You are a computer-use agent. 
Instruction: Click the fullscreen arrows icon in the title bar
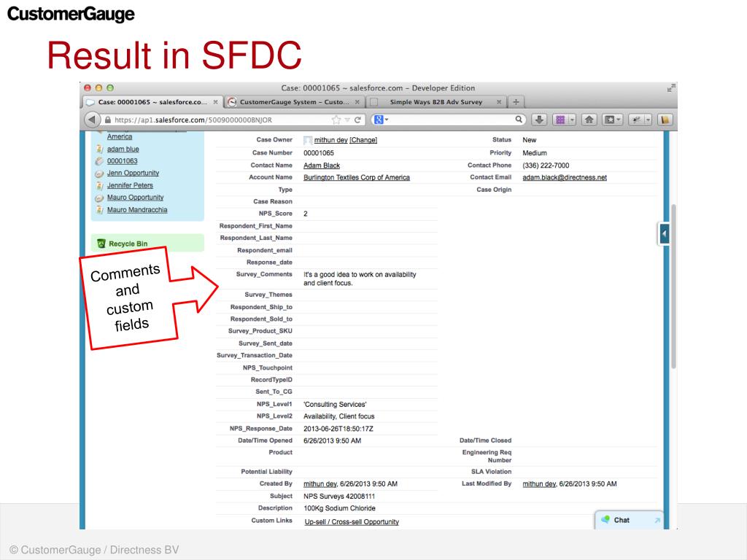pos(671,88)
